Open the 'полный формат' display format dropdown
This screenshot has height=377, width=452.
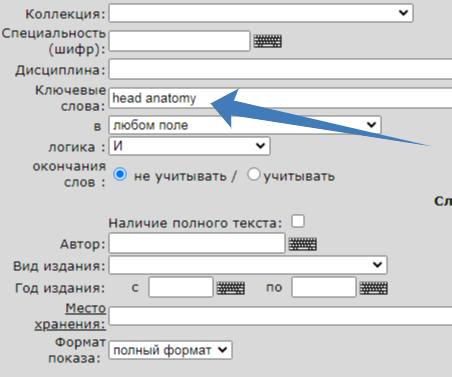coord(170,350)
